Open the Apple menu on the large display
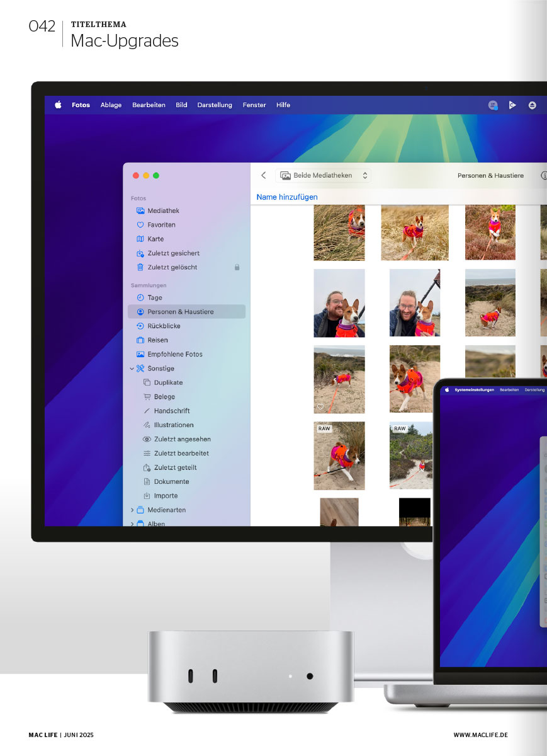This screenshot has height=756, width=547. click(58, 105)
